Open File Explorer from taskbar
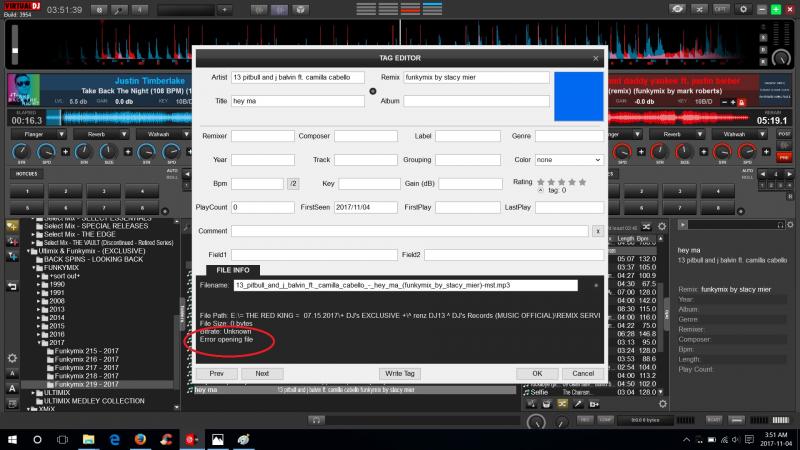This screenshot has width=800, height=450. pos(88,439)
